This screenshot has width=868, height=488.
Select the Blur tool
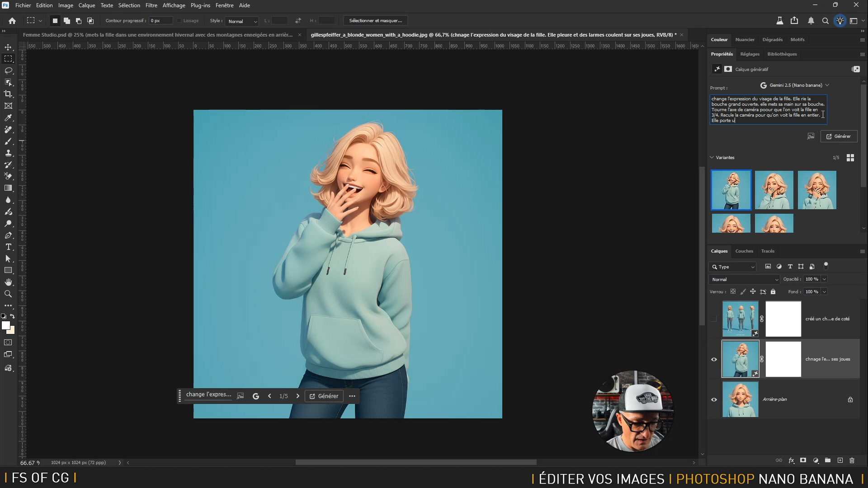tap(8, 200)
